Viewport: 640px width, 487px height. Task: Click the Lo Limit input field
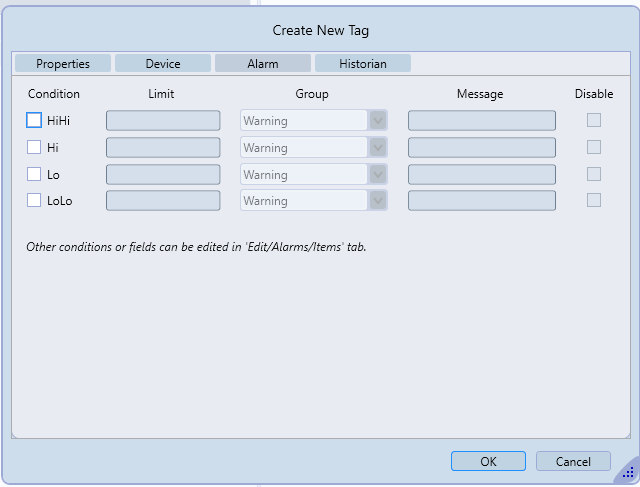tap(163, 174)
